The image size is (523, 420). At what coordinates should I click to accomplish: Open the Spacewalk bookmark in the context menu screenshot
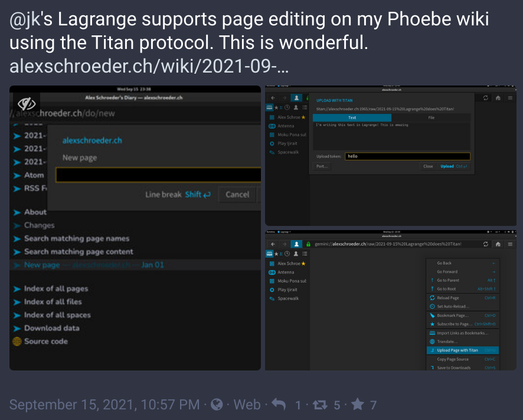(287, 298)
